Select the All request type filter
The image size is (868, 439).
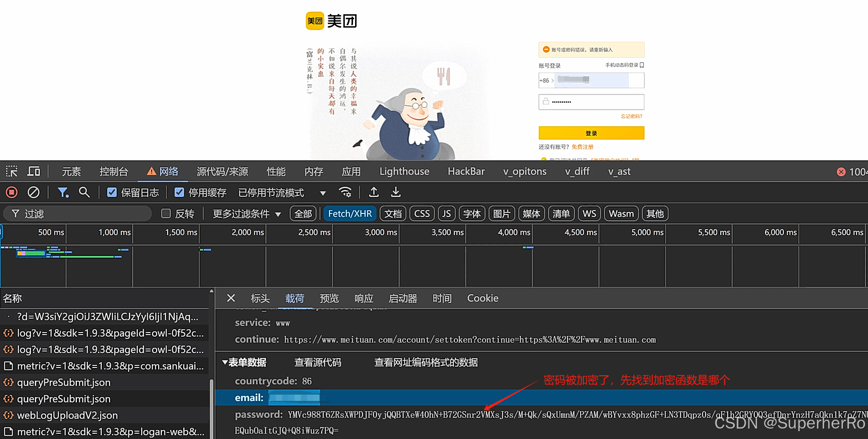tap(303, 213)
